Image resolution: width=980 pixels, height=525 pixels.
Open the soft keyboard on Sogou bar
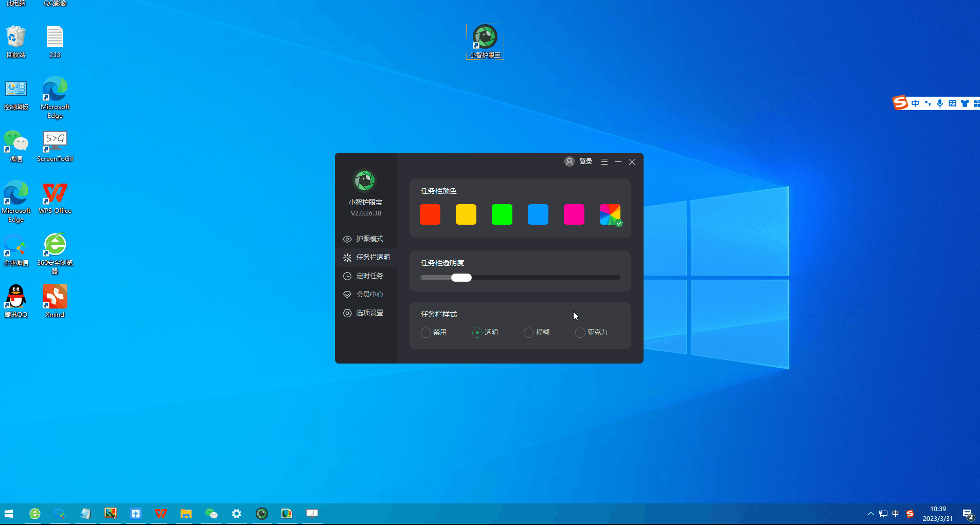pyautogui.click(x=952, y=103)
